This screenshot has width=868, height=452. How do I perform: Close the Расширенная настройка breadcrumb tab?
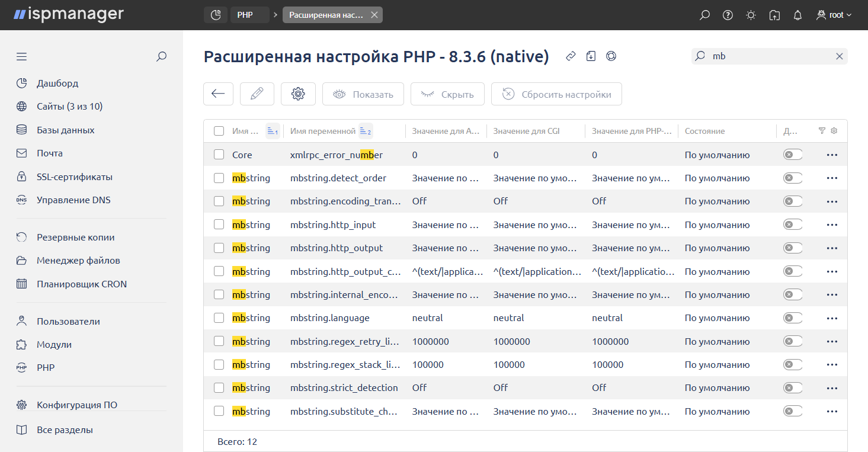374,15
